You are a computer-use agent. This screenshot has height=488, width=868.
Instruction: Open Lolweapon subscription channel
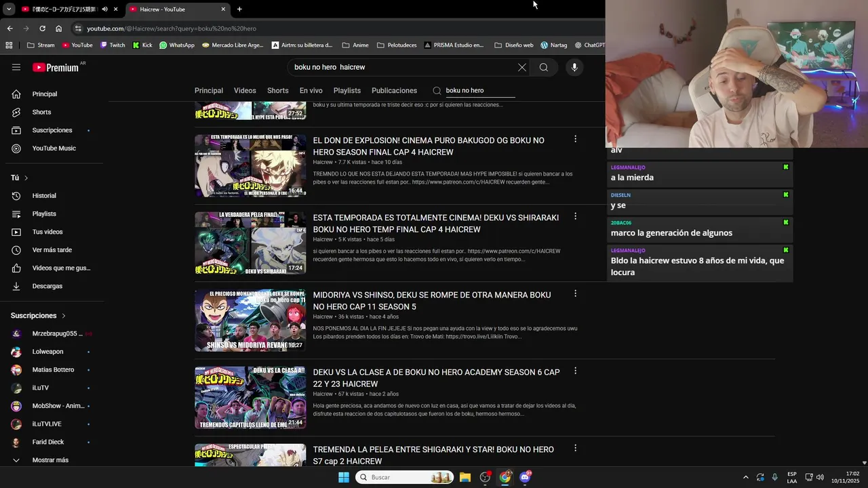click(47, 352)
